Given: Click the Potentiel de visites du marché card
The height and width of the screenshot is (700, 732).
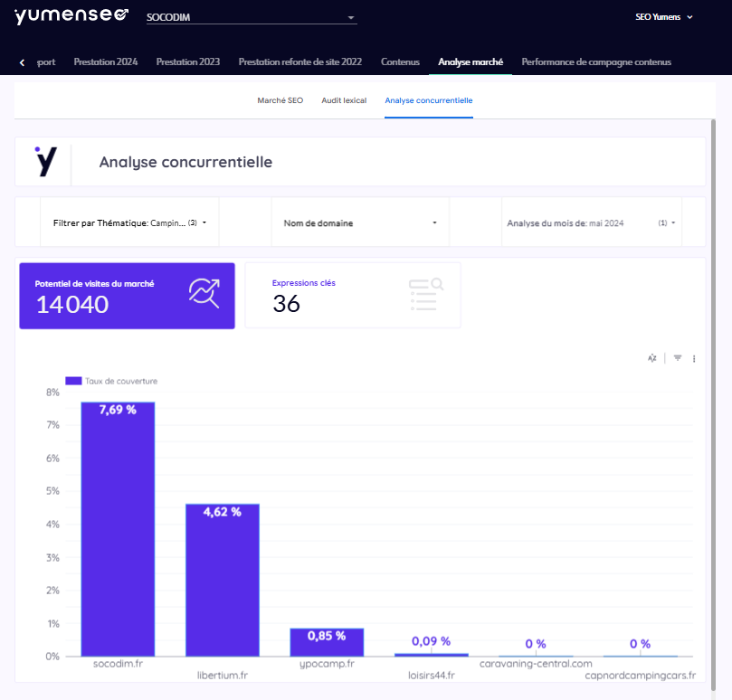Looking at the screenshot, I should [x=127, y=296].
